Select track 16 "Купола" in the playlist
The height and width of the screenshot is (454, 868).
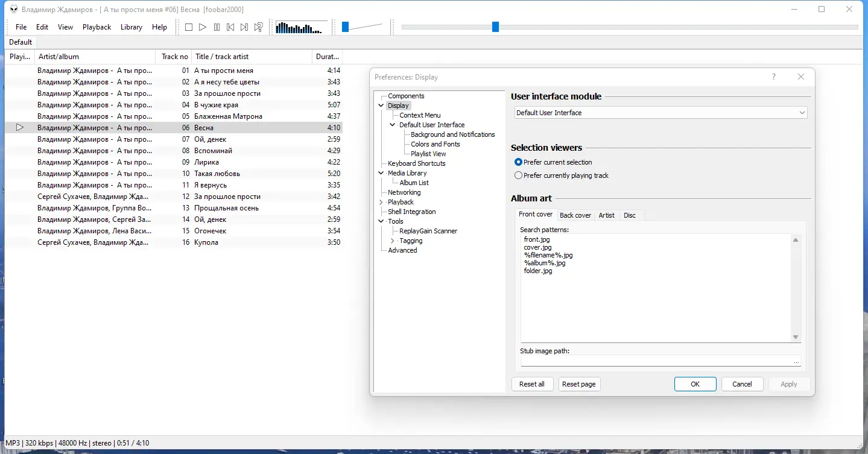pyautogui.click(x=174, y=242)
